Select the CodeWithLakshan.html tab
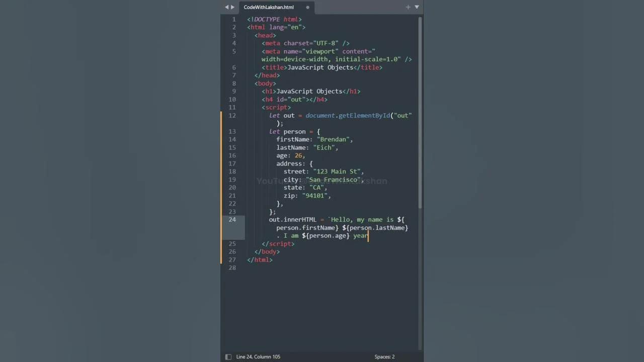Screen dimensions: 644x362 (x=269, y=8)
